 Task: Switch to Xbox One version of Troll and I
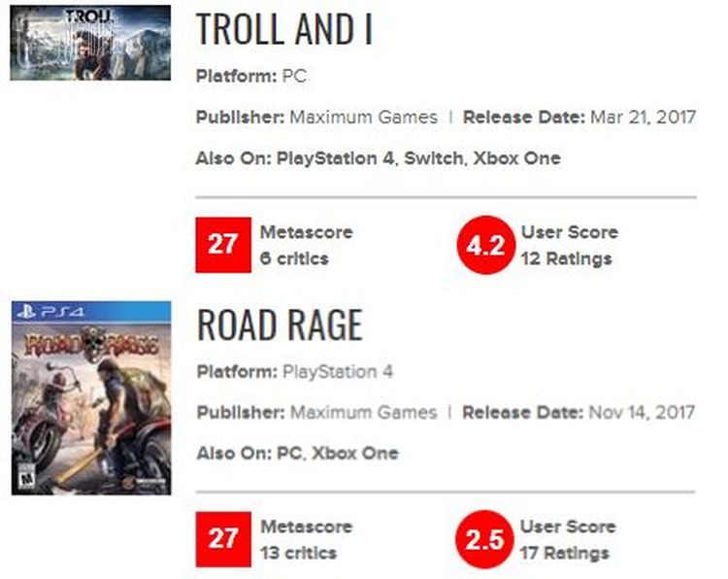[x=516, y=158]
